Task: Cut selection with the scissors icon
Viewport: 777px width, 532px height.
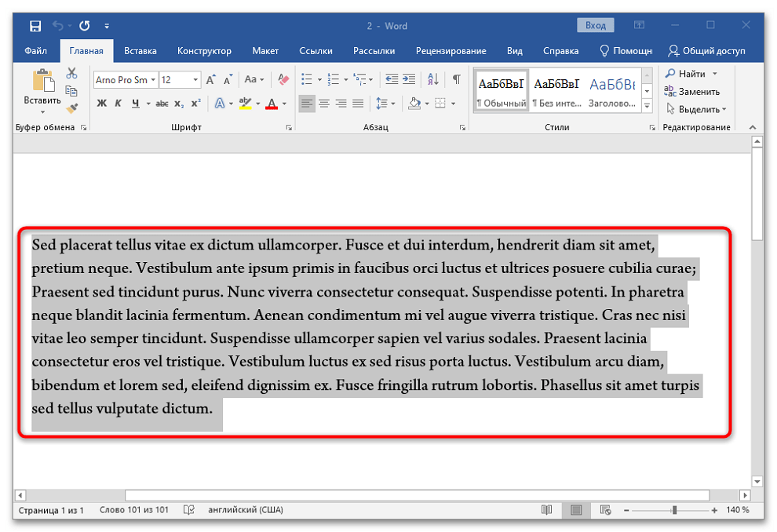Action: click(x=72, y=73)
